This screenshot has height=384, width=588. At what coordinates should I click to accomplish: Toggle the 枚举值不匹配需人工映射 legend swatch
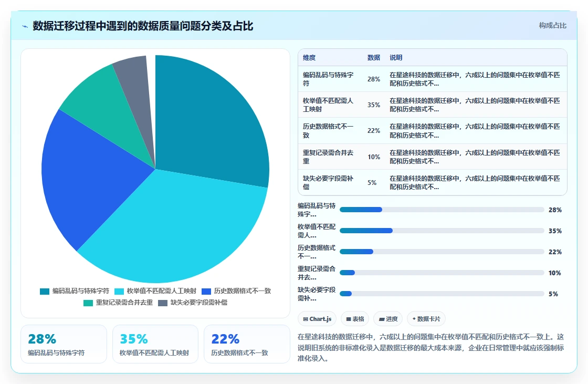pyautogui.click(x=119, y=292)
